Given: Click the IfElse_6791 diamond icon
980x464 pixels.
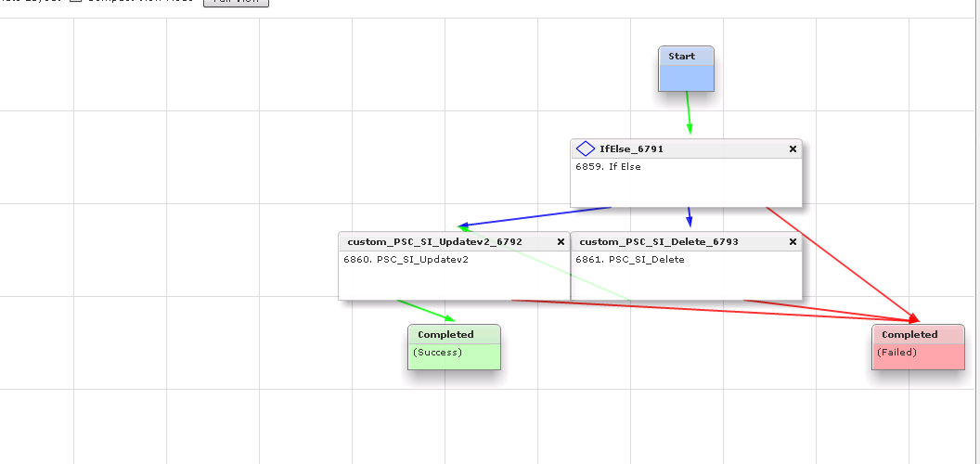Looking at the screenshot, I should point(585,148).
